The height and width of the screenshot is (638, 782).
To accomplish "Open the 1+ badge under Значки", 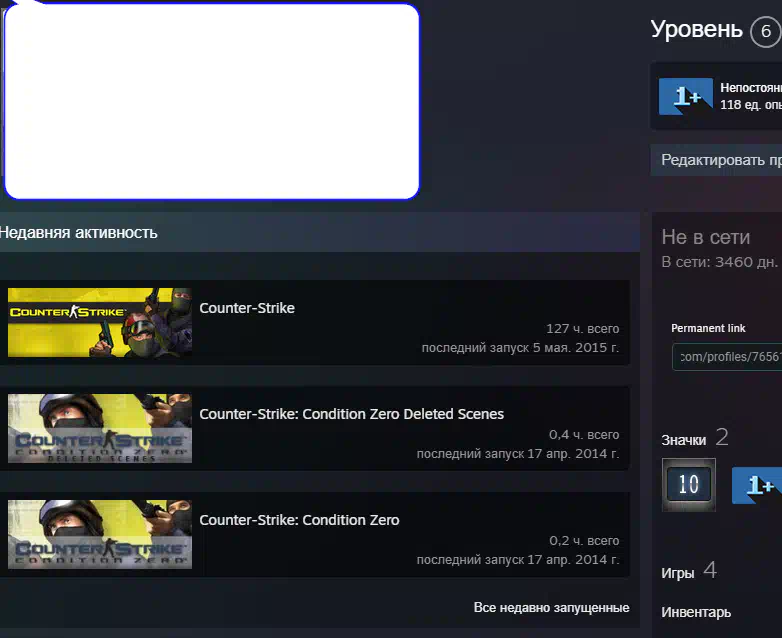I will [x=757, y=485].
